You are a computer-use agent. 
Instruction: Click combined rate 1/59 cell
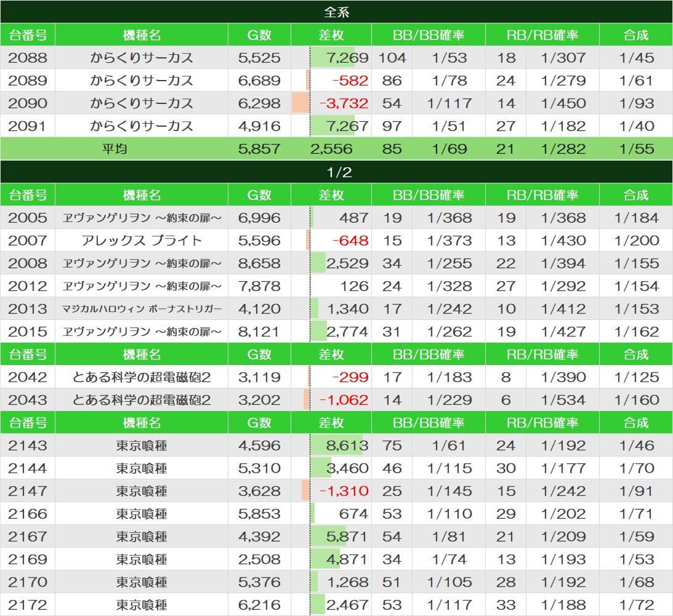point(636,536)
